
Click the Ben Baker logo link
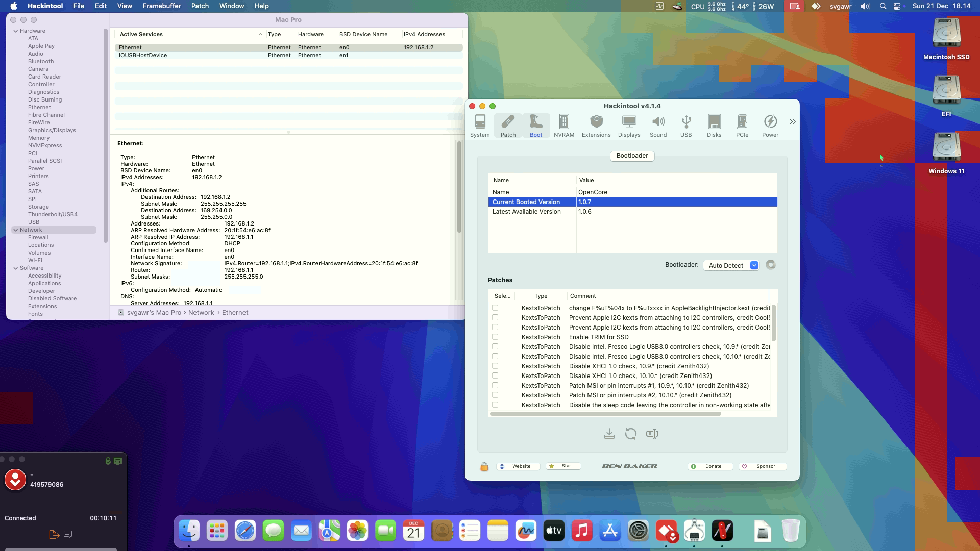(x=629, y=466)
